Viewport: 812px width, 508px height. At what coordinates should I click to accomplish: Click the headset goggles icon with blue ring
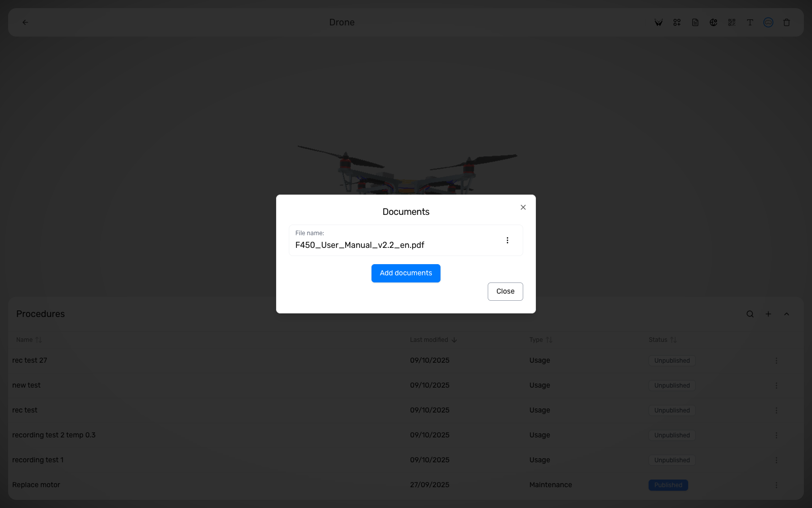(768, 22)
